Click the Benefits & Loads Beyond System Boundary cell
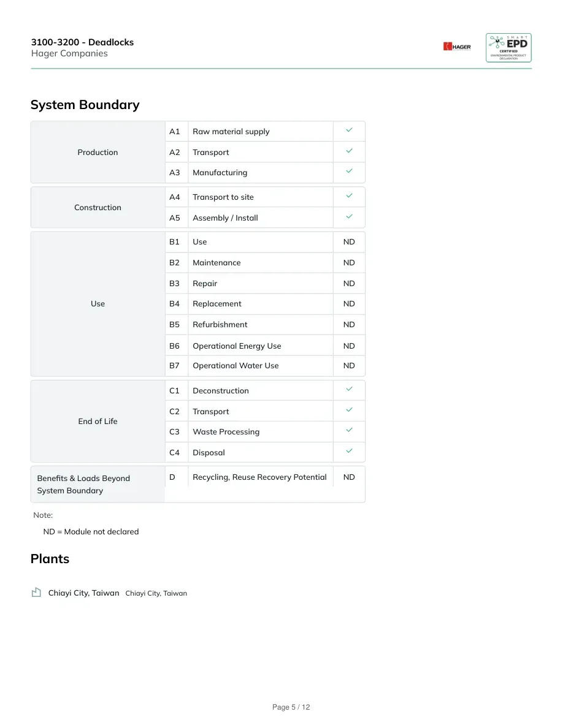The width and height of the screenshot is (563, 728). (98, 484)
